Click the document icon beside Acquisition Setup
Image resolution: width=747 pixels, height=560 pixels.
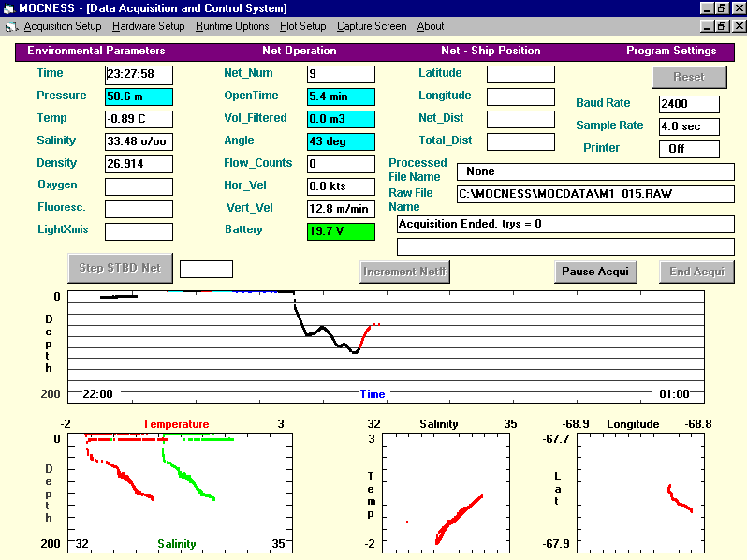click(11, 27)
